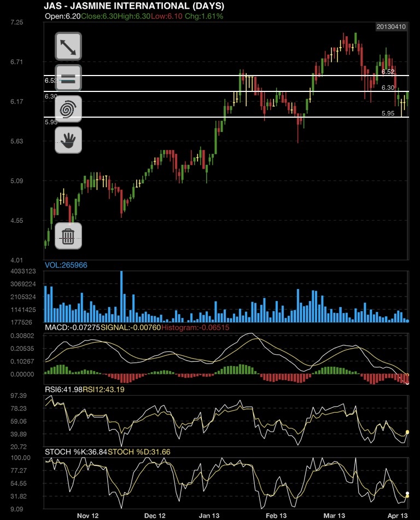
Task: Click the STOCH %K:36.84 reading
Action: click(76, 452)
